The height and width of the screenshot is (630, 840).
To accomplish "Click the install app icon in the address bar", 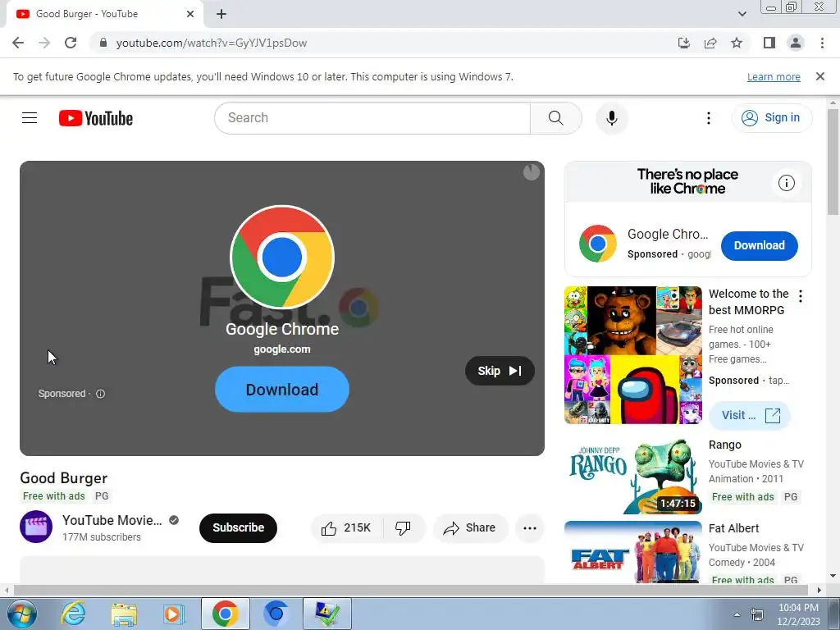I will pyautogui.click(x=683, y=43).
